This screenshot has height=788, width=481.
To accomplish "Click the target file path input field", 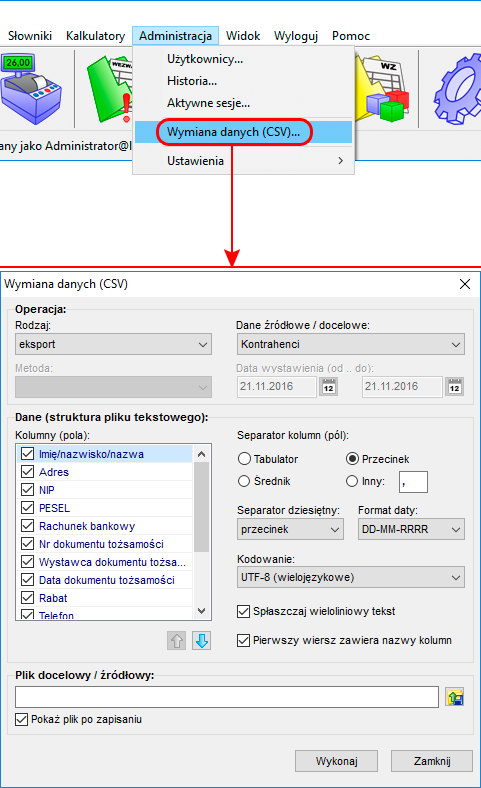I will click(227, 698).
